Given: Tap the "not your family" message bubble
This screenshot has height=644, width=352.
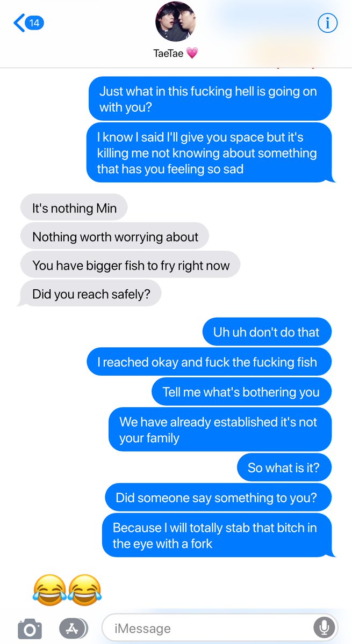Looking at the screenshot, I should (x=219, y=429).
